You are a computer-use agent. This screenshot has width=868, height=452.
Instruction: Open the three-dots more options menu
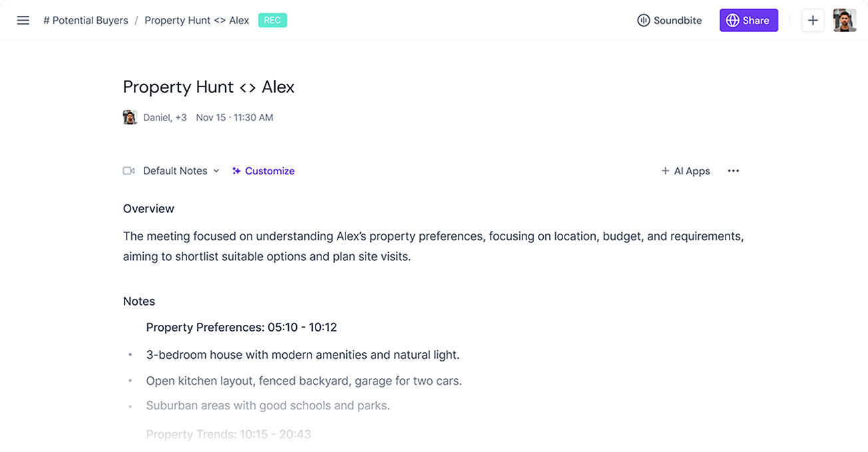pyautogui.click(x=734, y=171)
